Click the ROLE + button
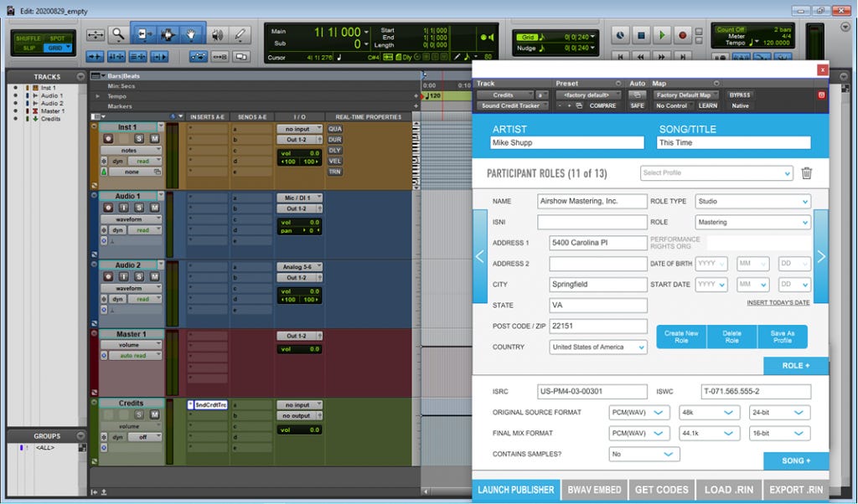 [796, 366]
